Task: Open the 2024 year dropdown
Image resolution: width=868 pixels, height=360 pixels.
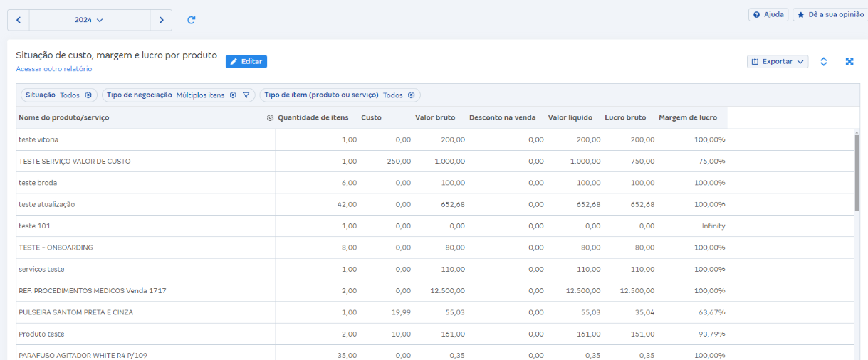Action: [x=89, y=20]
